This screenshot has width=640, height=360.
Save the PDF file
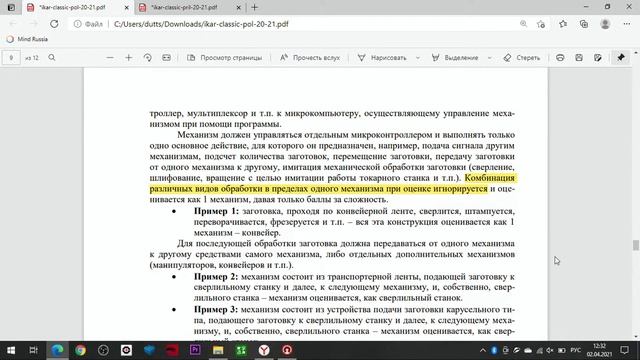579,58
